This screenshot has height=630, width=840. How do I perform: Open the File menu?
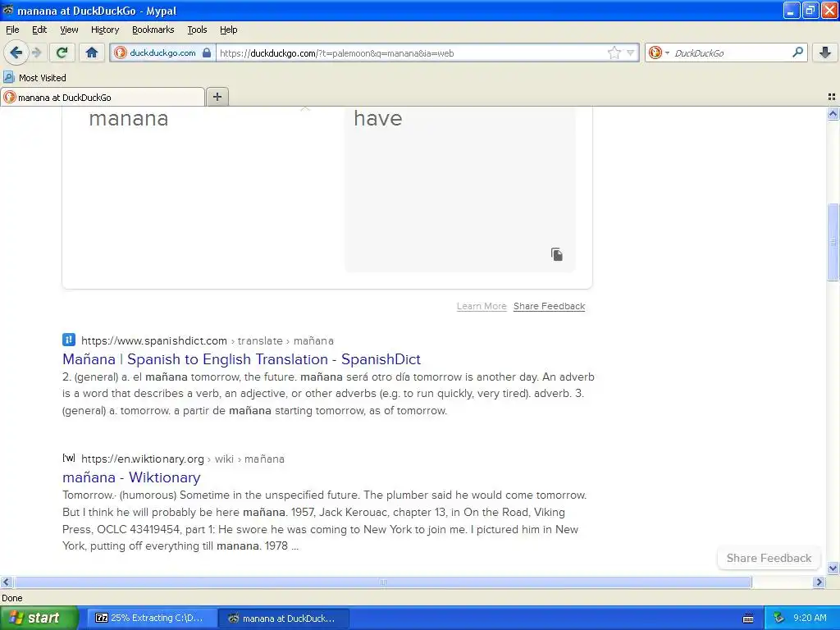[12, 30]
